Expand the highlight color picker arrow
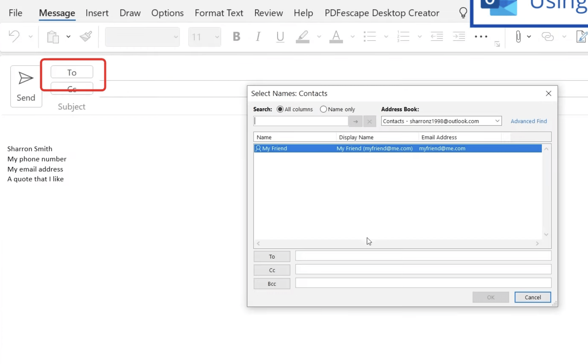588x364 pixels. 319,37
